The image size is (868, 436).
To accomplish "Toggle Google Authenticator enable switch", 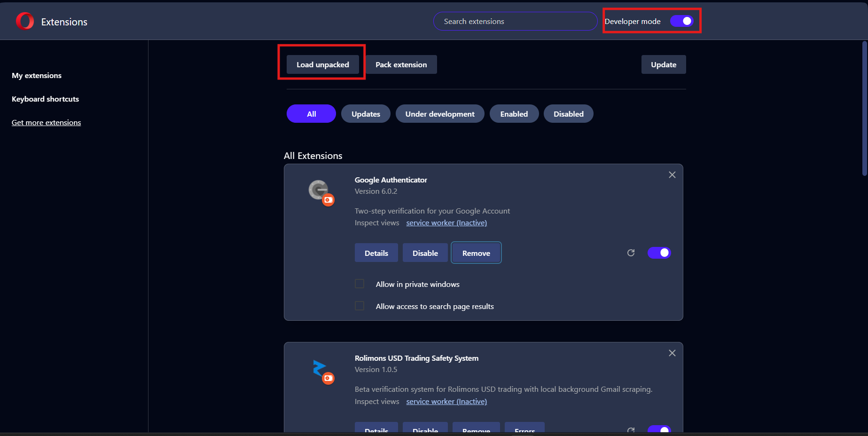I will (x=659, y=253).
